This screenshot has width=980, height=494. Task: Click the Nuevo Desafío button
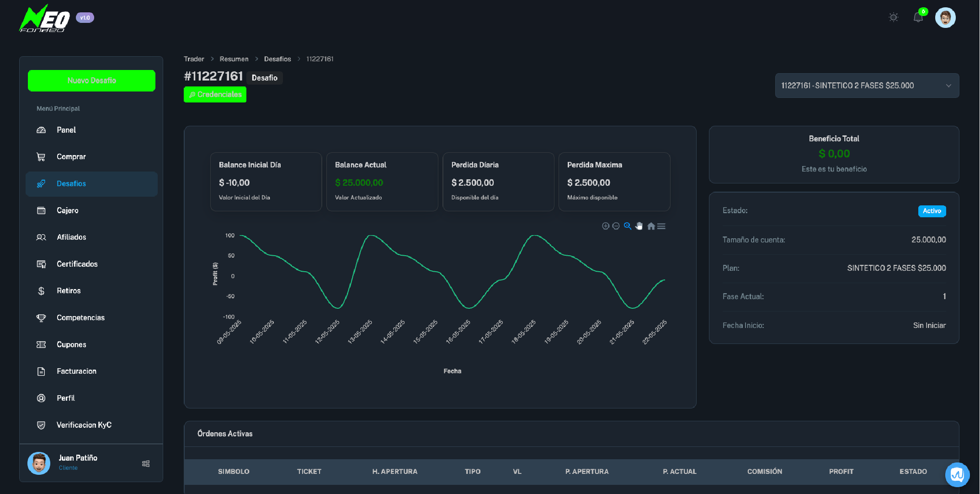(91, 81)
